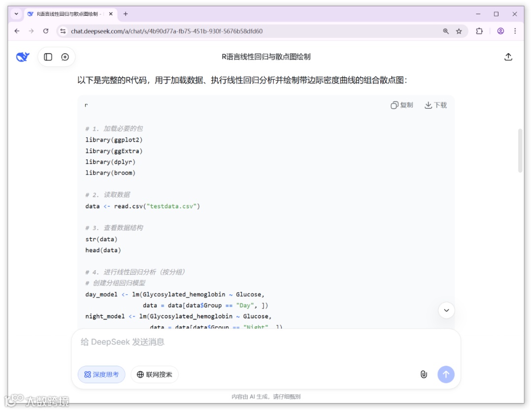Close the R语言线性回归 browser tab
Viewport: 532px width, 411px height.
coord(111,14)
